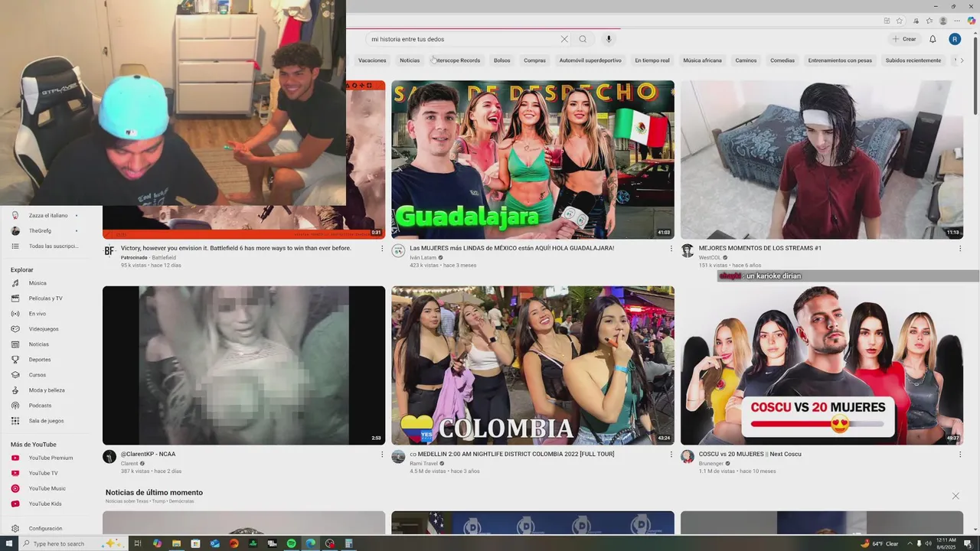Open options for COSCU vs 20 MUJERES video
The height and width of the screenshot is (551, 980).
click(960, 455)
